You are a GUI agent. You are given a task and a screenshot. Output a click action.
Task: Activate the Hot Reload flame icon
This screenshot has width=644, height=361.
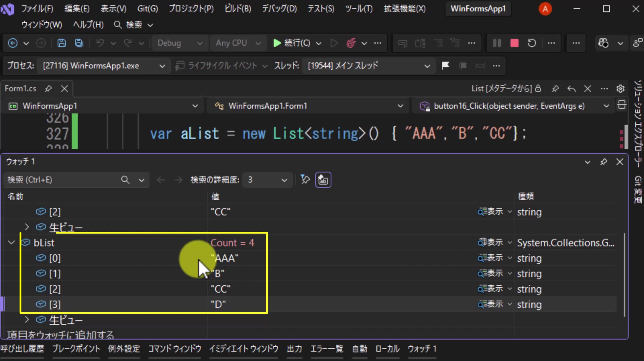coord(351,43)
